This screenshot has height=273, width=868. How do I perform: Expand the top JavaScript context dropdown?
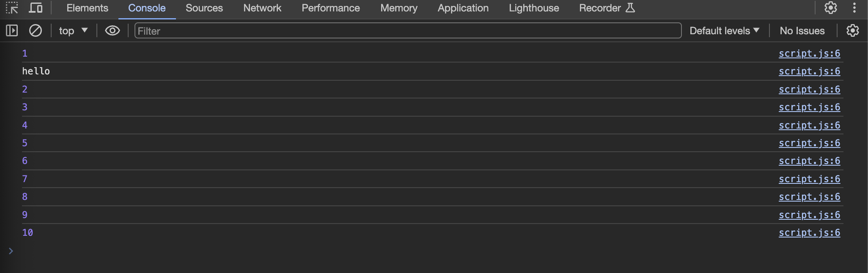coord(73,30)
